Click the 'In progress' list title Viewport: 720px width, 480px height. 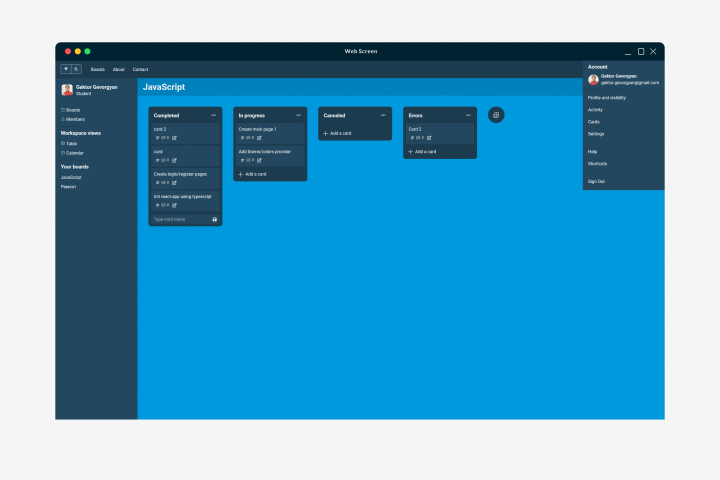click(x=252, y=115)
